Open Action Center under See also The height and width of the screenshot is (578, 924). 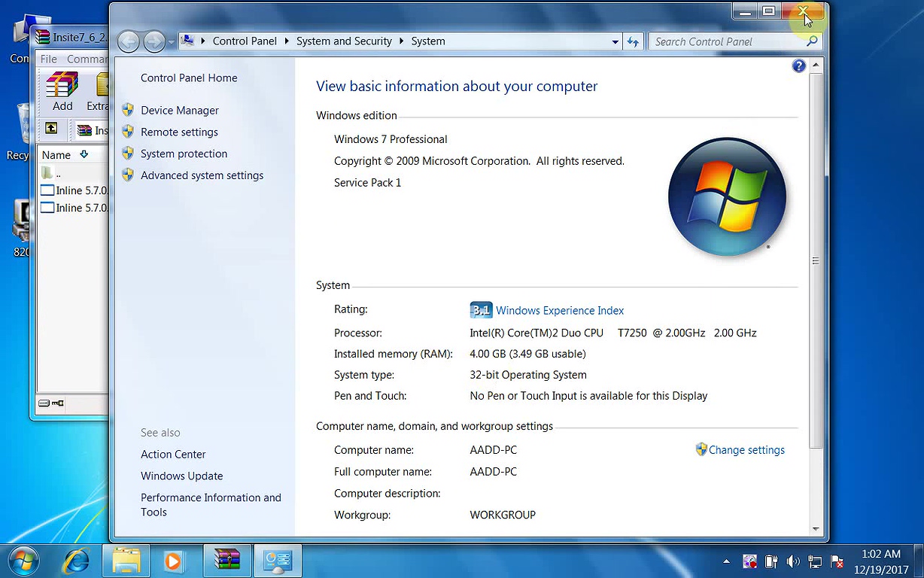point(173,454)
